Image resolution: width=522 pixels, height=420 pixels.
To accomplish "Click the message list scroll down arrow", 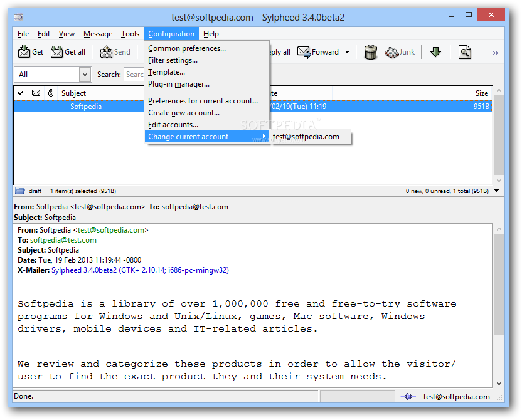I will (499, 181).
